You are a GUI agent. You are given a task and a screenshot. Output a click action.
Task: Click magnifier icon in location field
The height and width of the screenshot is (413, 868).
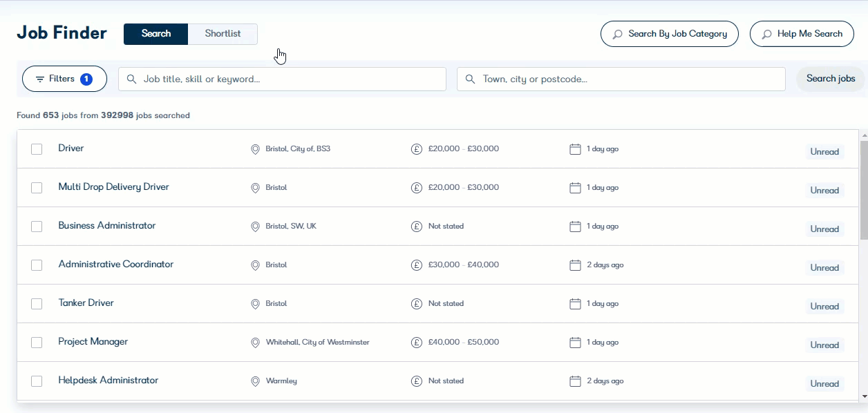click(x=470, y=79)
